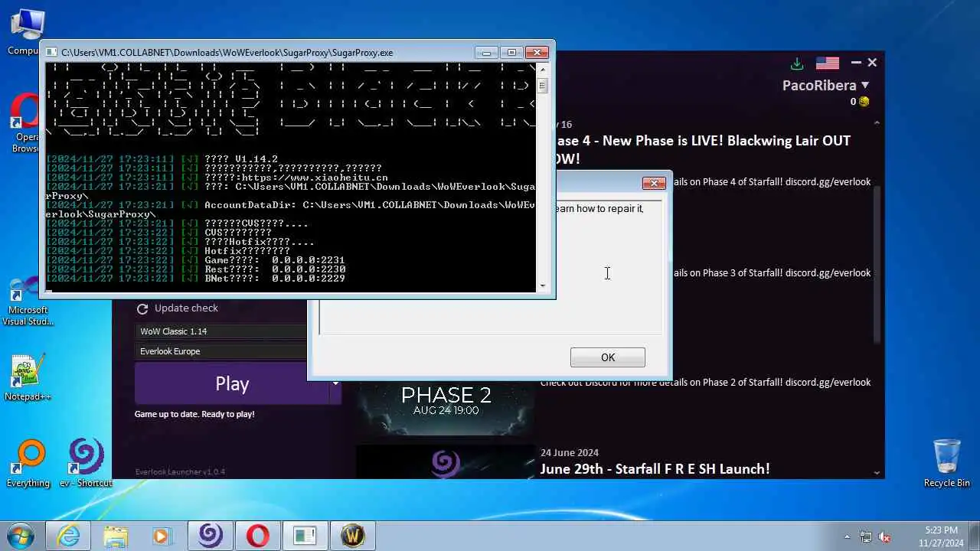Open the Everlook Europe realm dropdown
Screen dimensions: 980x551
221,351
